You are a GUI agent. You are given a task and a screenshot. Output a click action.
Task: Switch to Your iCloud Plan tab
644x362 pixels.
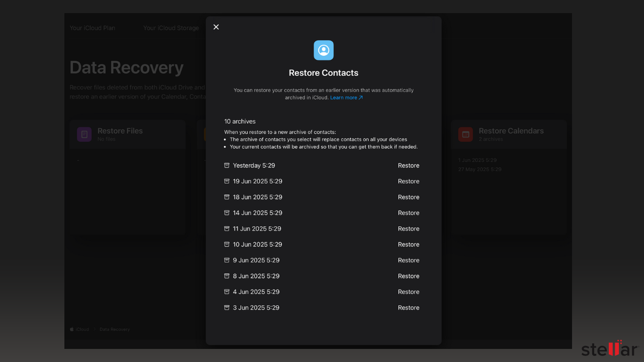click(x=92, y=28)
